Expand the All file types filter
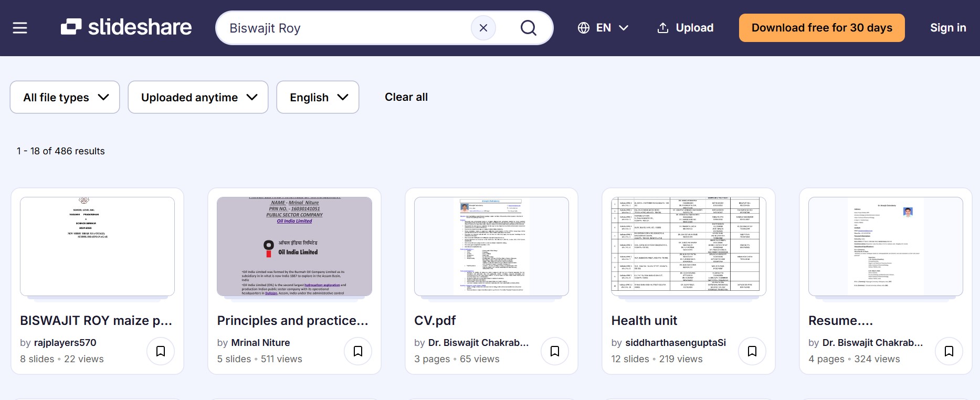This screenshot has width=980, height=400. point(65,97)
